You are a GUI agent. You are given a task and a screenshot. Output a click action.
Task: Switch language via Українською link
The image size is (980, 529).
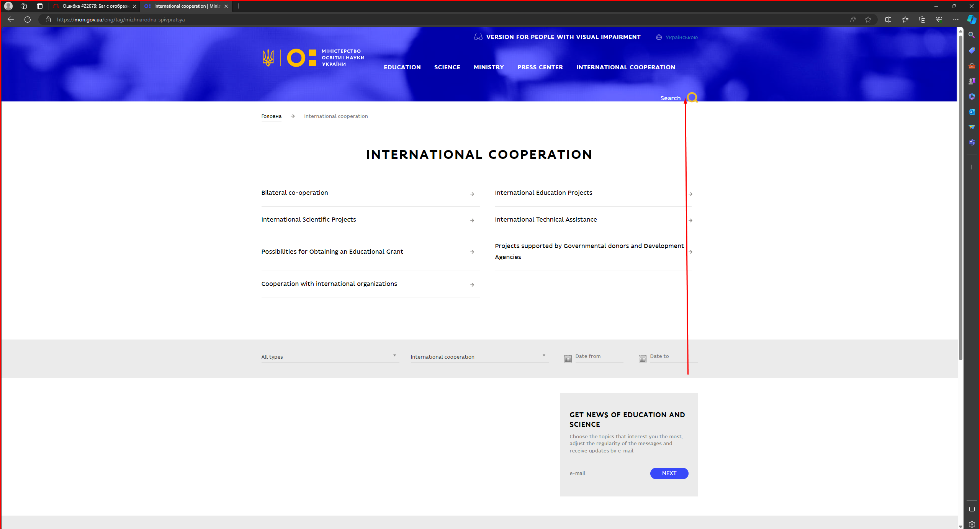pos(681,38)
